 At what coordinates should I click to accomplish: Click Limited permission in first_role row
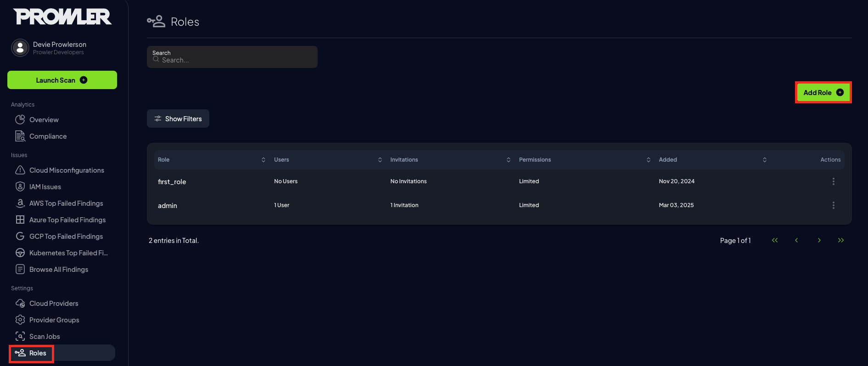[529, 181]
